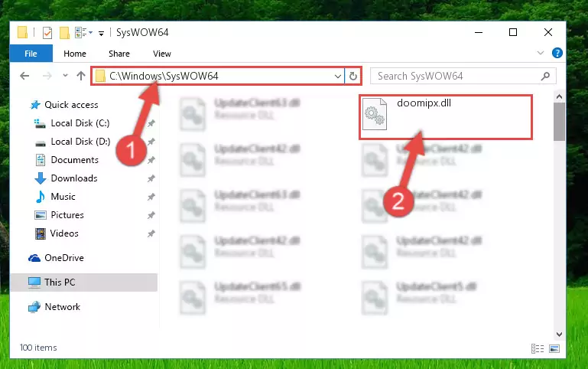Open Videos in the sidebar
The width and height of the screenshot is (588, 369).
pyautogui.click(x=64, y=233)
